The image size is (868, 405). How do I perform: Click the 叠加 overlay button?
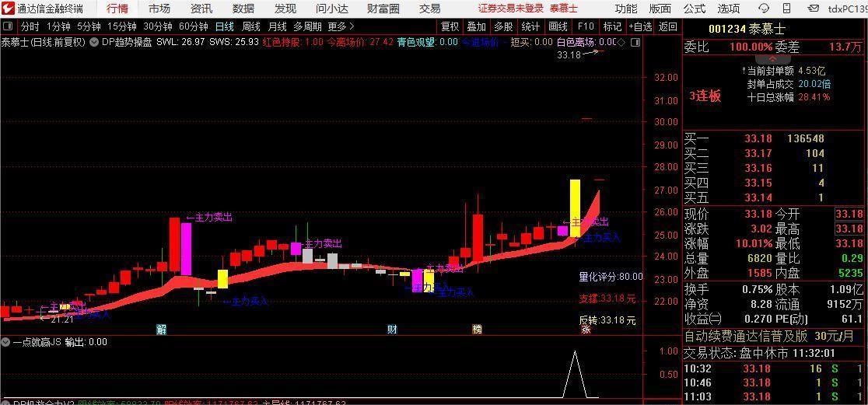tap(477, 26)
